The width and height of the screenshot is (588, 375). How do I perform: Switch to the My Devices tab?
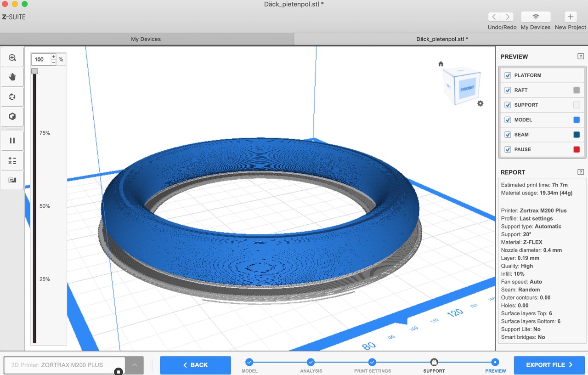pyautogui.click(x=146, y=39)
